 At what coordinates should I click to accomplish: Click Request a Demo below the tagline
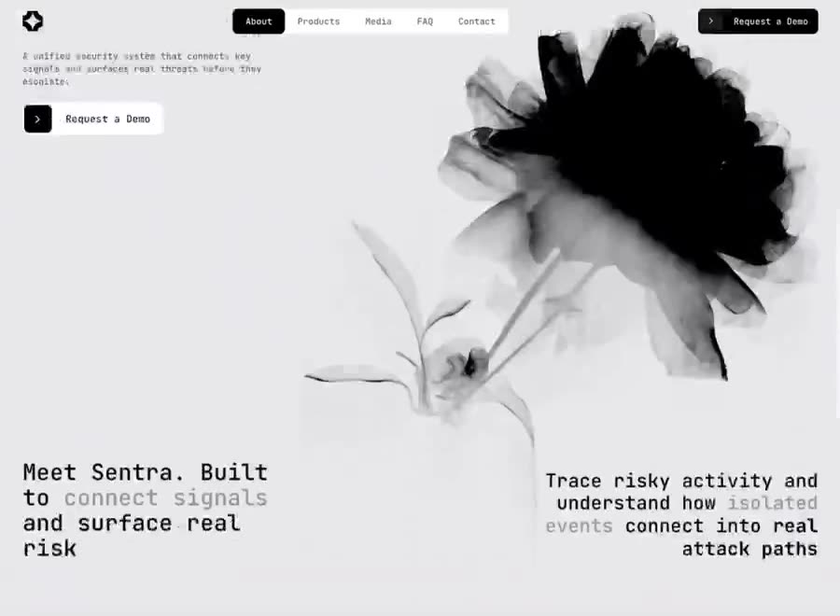[x=93, y=119]
